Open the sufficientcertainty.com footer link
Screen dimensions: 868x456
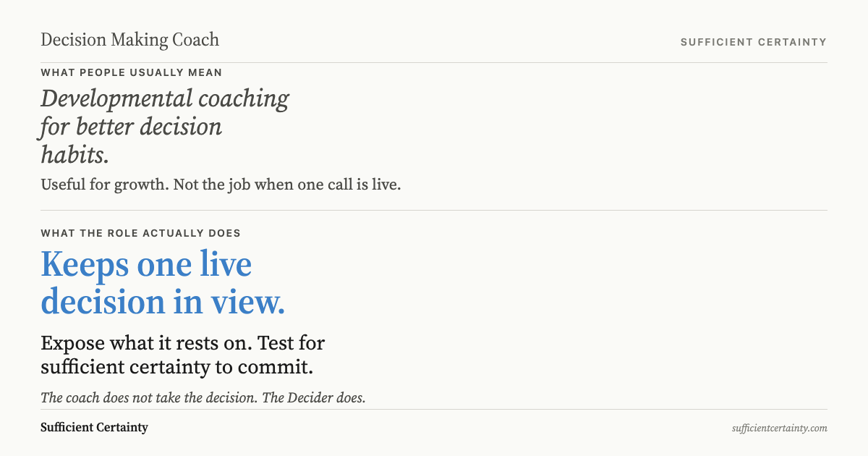779,428
